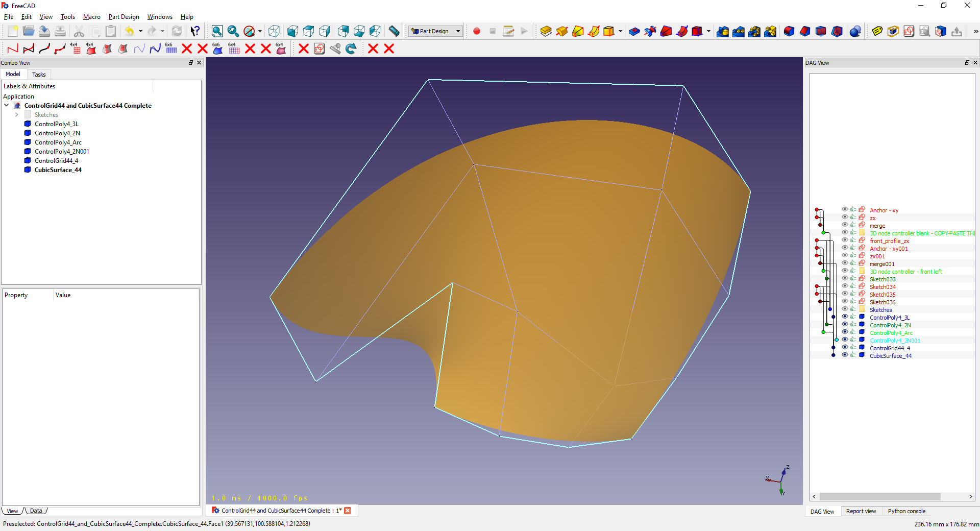Click the DAG View horizontal scrollbar
The image size is (980, 531).
pyautogui.click(x=880, y=496)
